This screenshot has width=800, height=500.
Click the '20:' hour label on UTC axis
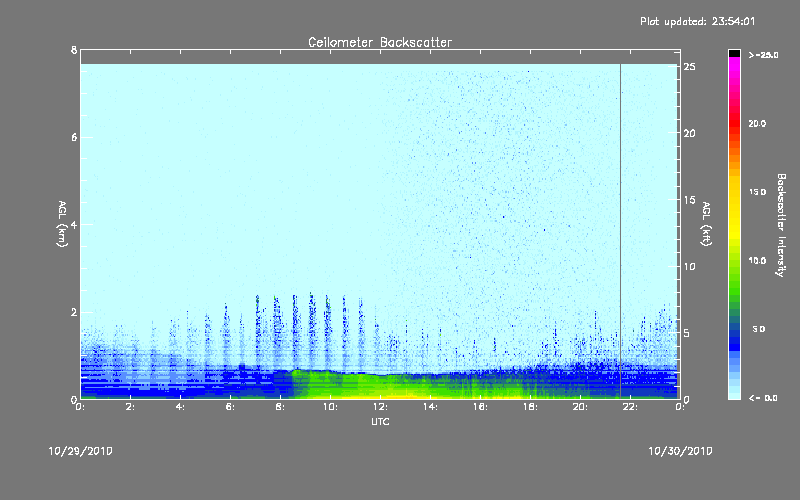(581, 407)
